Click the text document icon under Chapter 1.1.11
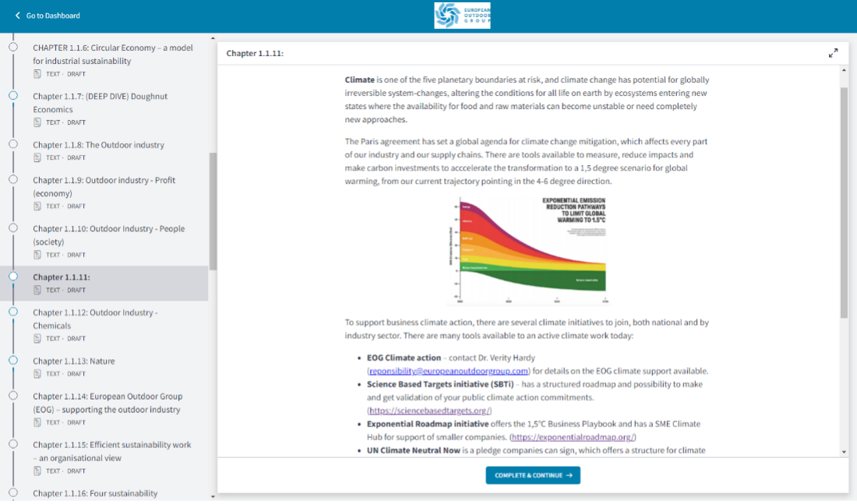This screenshot has height=504, width=857. coord(37,291)
